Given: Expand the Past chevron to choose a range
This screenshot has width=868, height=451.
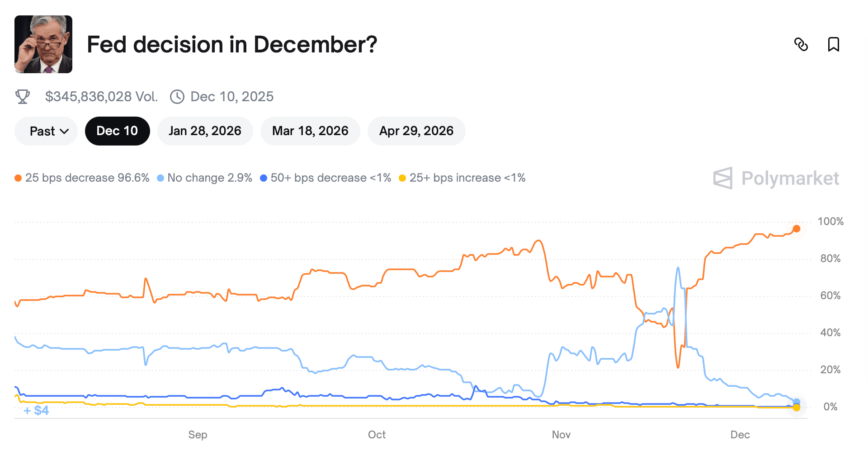Looking at the screenshot, I should [65, 131].
